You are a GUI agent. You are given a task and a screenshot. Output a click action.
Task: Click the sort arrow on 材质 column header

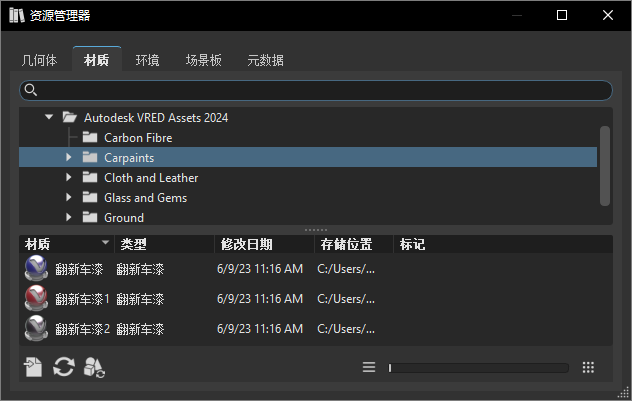[105, 243]
